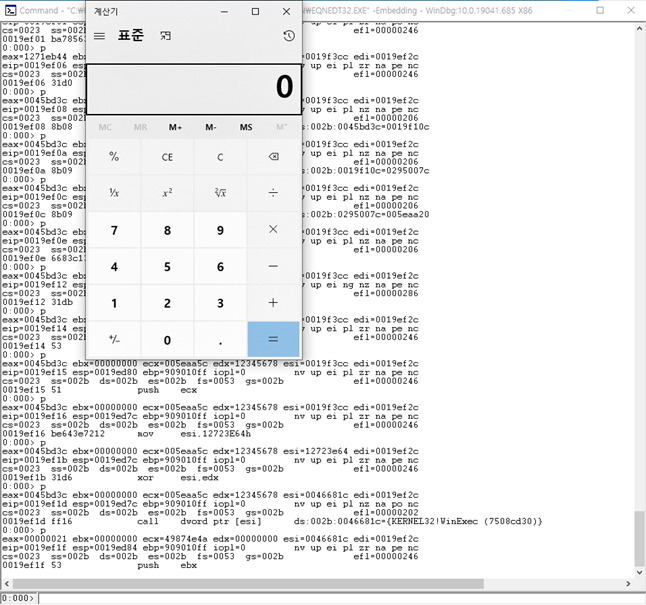This screenshot has height=605, width=646.
Task: Open the memory list dropdown M˅
Action: click(282, 127)
